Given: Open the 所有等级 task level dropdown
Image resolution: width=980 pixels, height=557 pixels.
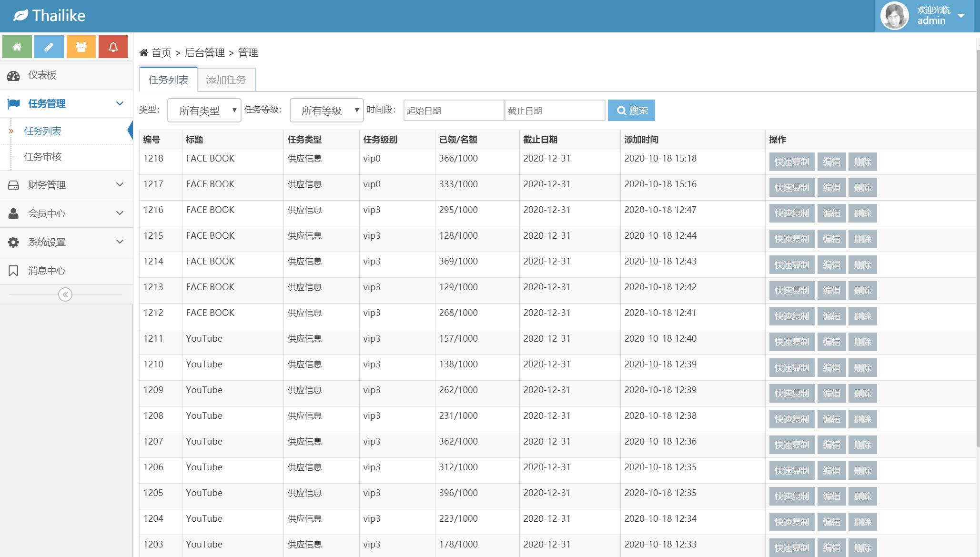Looking at the screenshot, I should (x=326, y=111).
